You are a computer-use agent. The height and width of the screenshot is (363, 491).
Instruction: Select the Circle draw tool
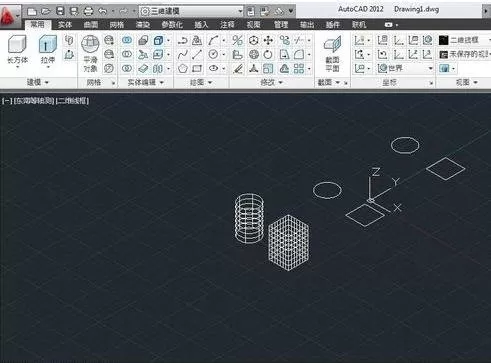[213, 54]
